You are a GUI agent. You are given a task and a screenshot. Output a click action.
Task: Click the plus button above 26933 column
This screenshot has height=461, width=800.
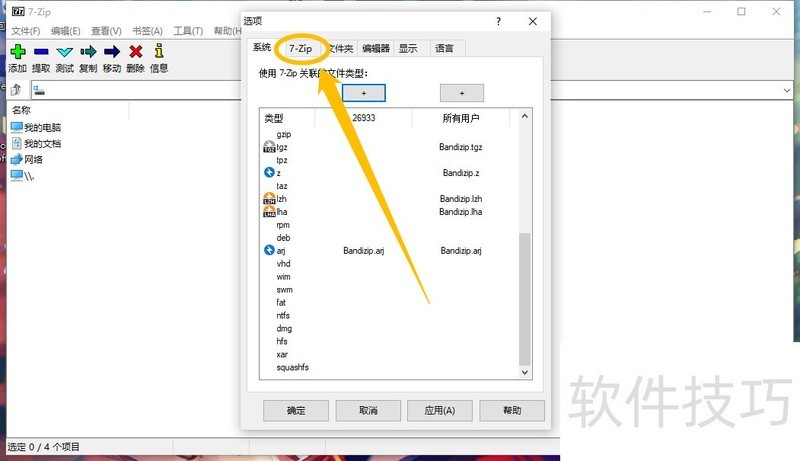364,93
